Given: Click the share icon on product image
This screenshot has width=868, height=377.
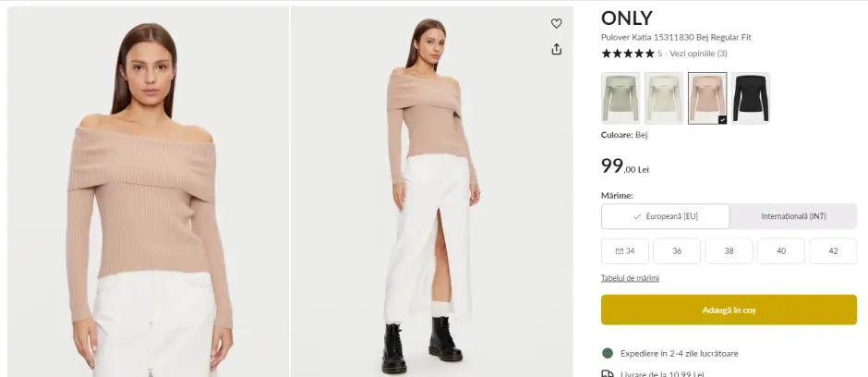Looking at the screenshot, I should tap(556, 49).
